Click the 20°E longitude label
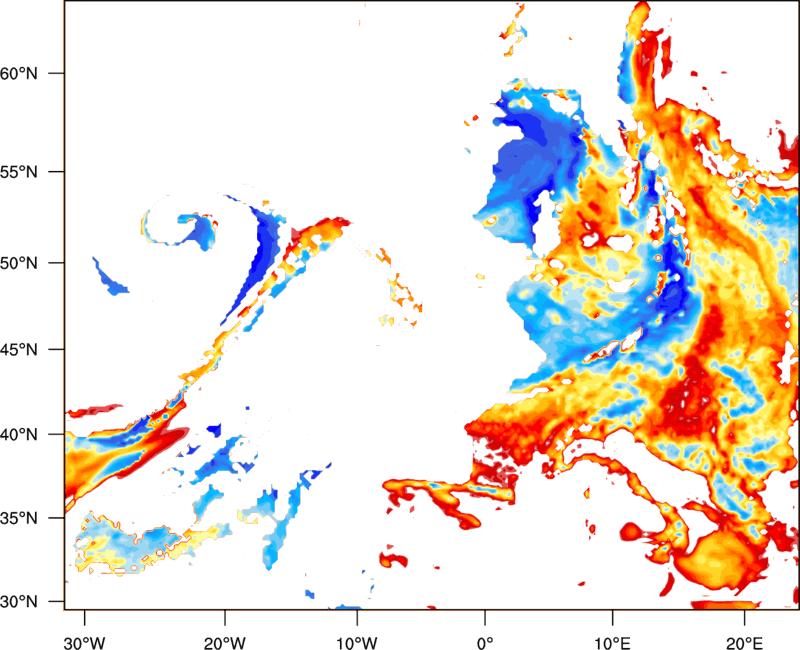Image resolution: width=800 pixels, height=650 pixels. tap(744, 643)
